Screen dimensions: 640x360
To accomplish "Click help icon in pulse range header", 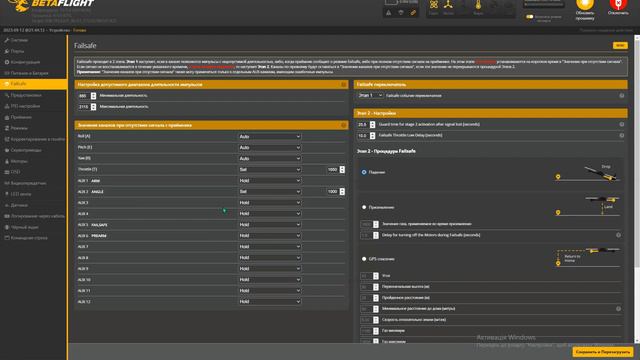I will 343,84.
